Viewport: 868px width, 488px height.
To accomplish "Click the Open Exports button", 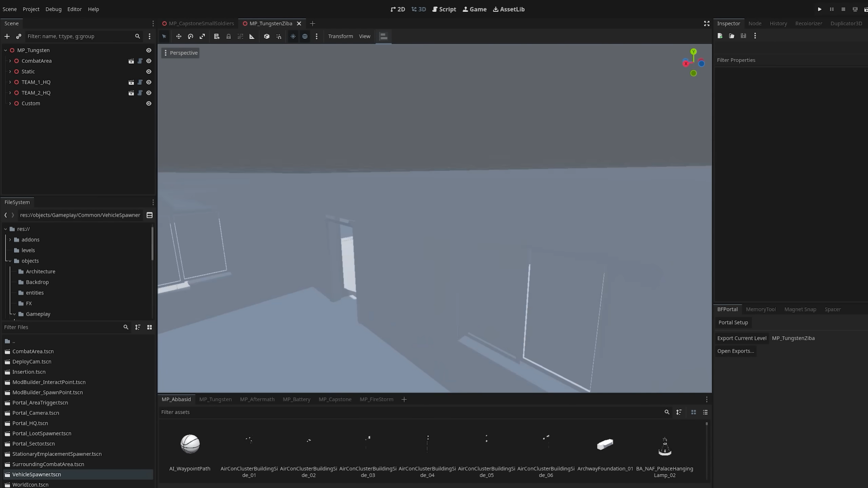I will [x=735, y=351].
